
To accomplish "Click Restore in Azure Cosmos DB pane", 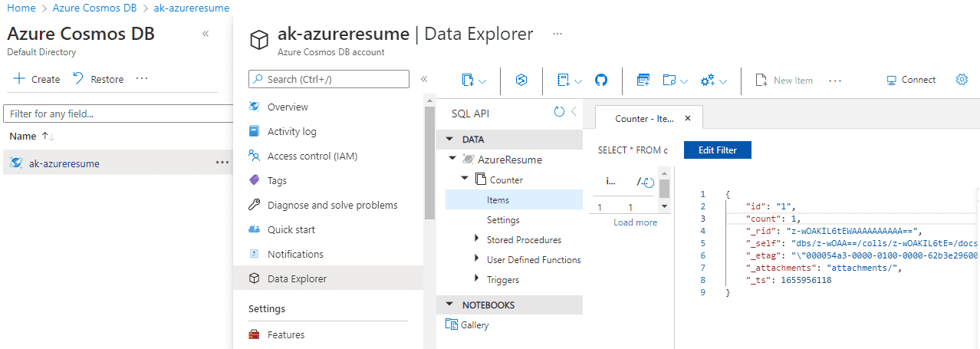I will tap(98, 79).
